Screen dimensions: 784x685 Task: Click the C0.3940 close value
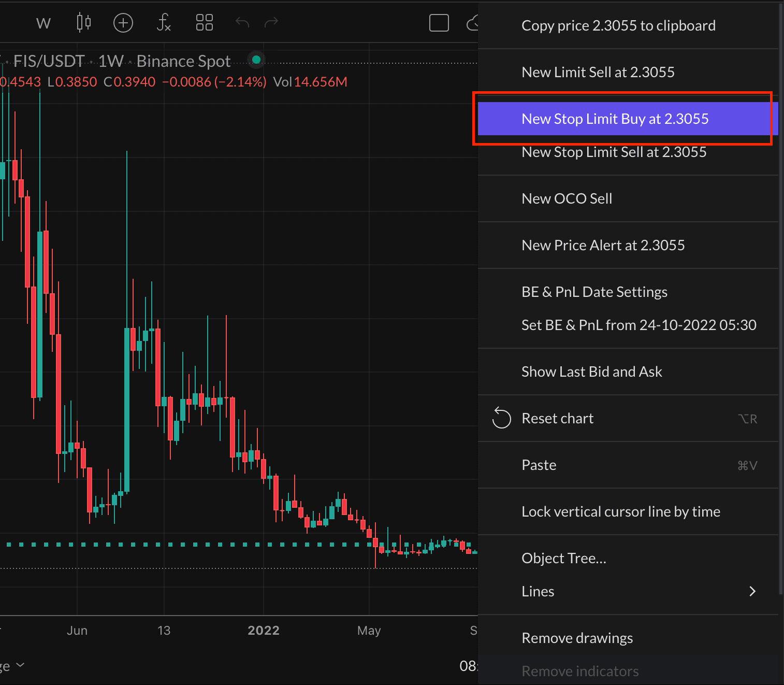pyautogui.click(x=129, y=82)
